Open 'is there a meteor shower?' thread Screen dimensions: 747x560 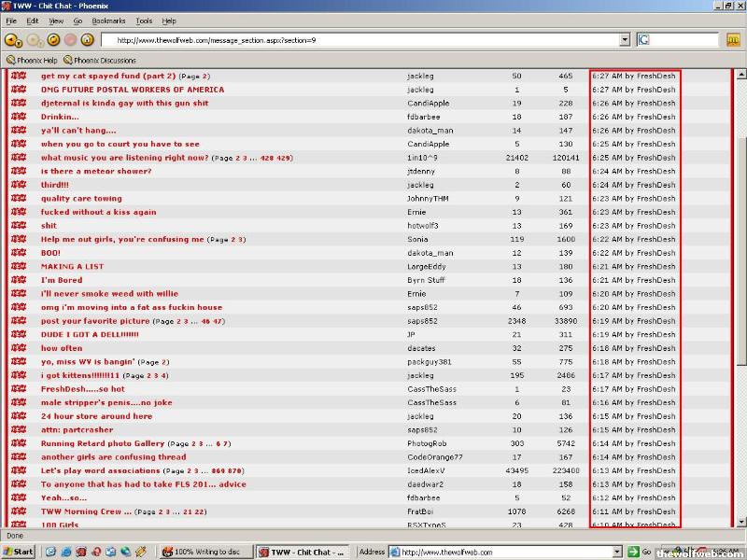pyautogui.click(x=96, y=171)
